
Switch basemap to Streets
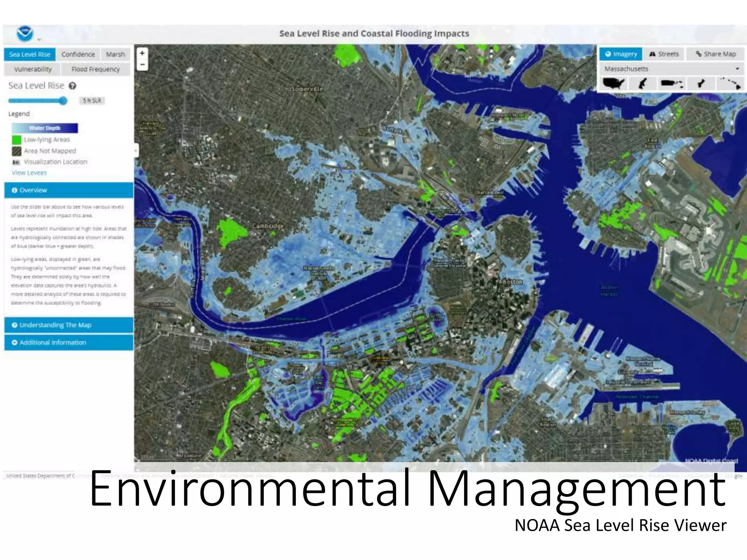point(664,54)
